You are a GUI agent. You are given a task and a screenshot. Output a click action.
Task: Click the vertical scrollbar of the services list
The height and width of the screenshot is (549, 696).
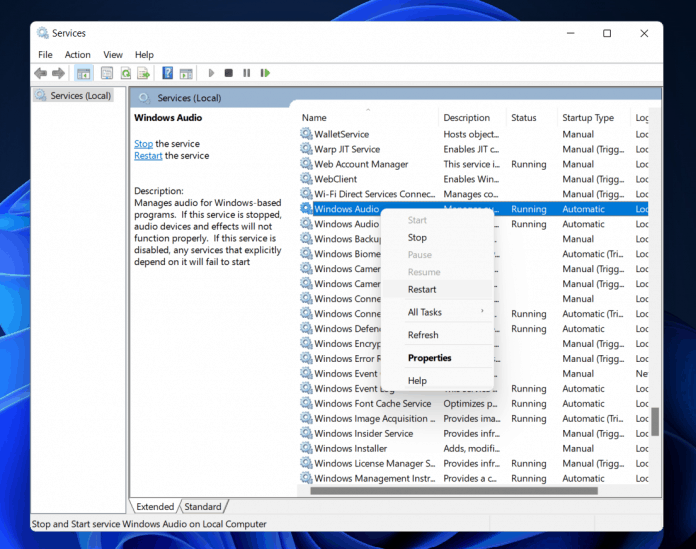655,420
